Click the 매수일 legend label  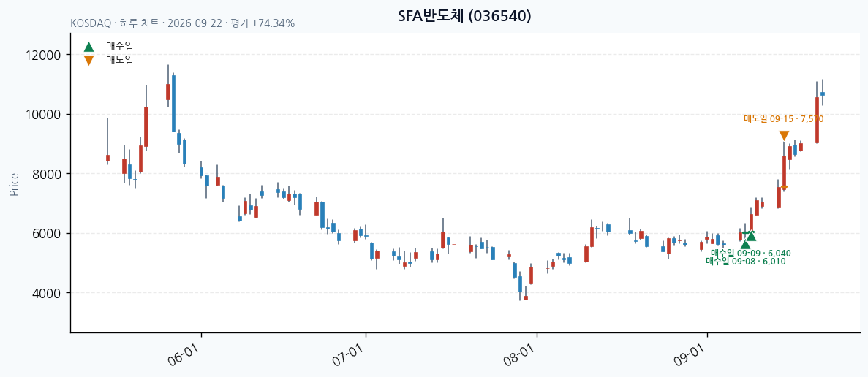120,47
